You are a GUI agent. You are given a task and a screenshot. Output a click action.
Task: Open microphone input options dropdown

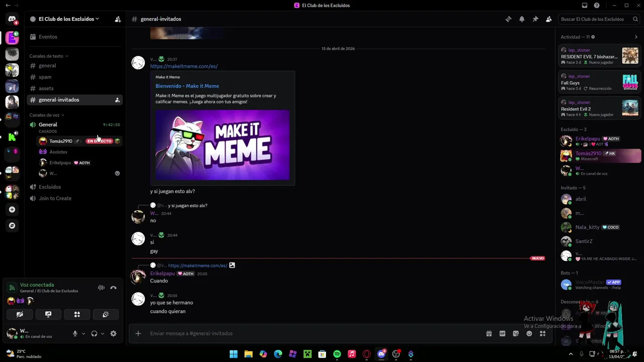[84, 333]
